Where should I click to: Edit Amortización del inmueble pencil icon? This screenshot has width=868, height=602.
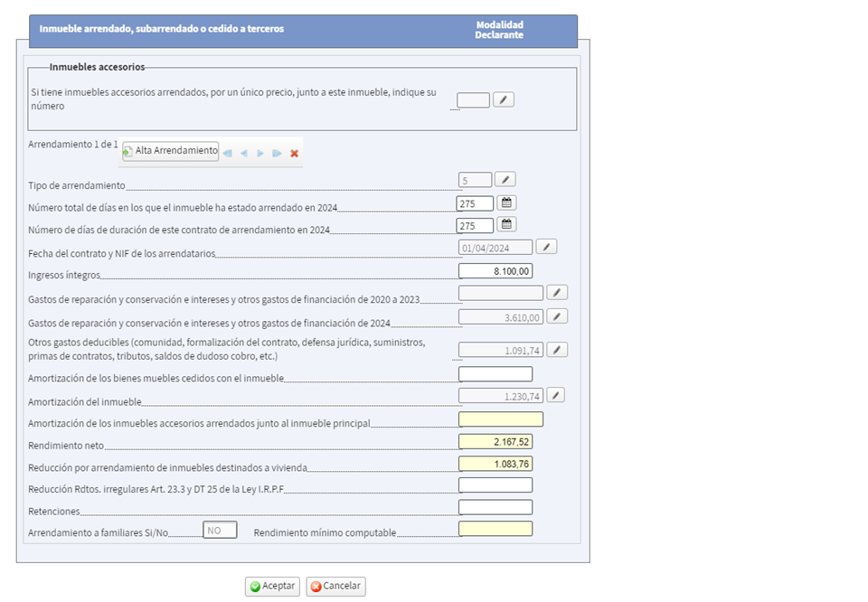coord(556,395)
